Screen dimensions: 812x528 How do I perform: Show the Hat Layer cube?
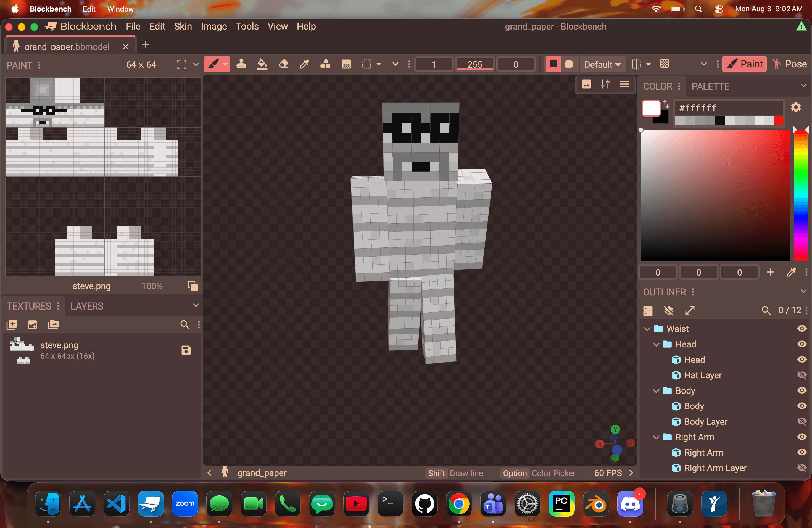click(x=802, y=375)
